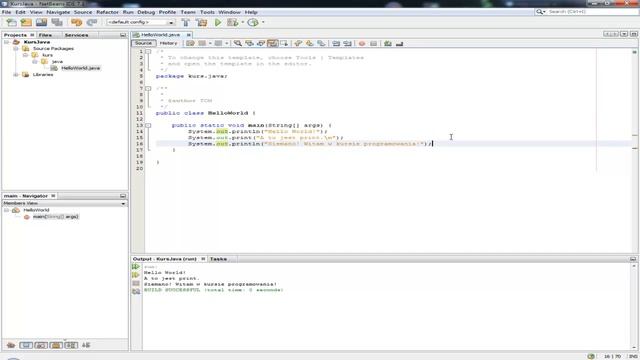640x360 pixels.
Task: Click Find Previous Occurrence icon in editor toolbar
Action: (249, 43)
